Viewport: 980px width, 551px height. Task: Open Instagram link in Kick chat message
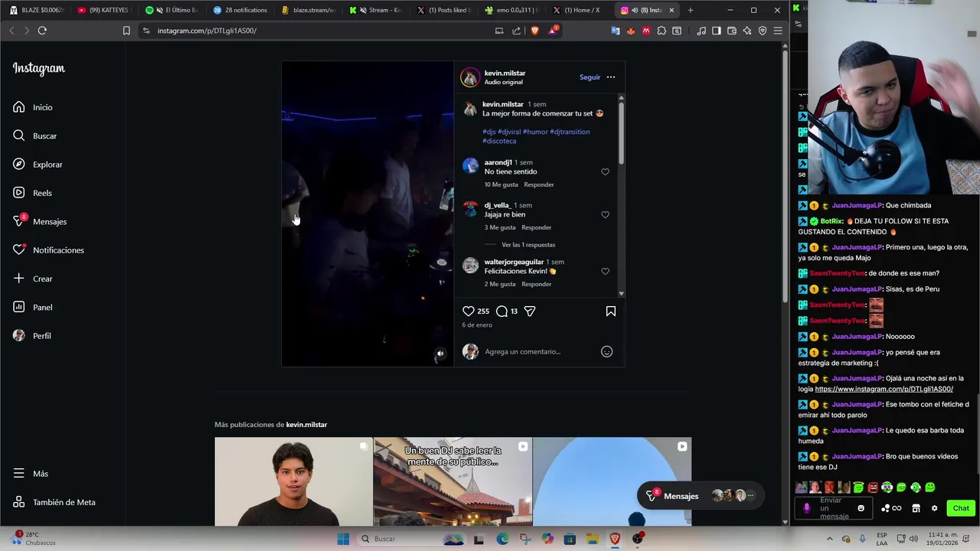(x=884, y=390)
